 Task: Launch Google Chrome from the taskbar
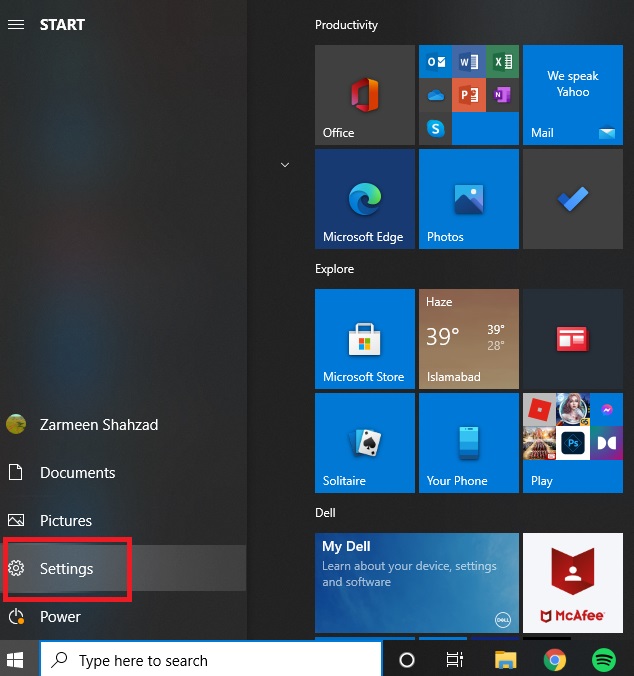click(x=555, y=660)
